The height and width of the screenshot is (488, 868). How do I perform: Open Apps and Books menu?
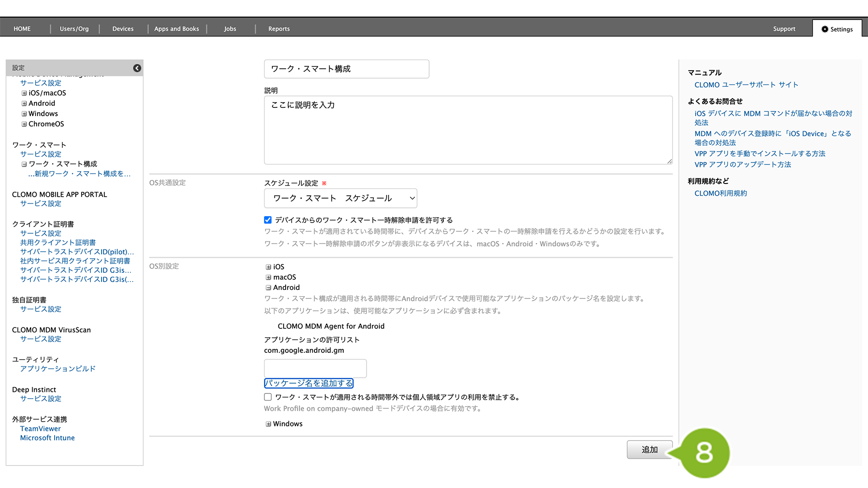pos(177,29)
